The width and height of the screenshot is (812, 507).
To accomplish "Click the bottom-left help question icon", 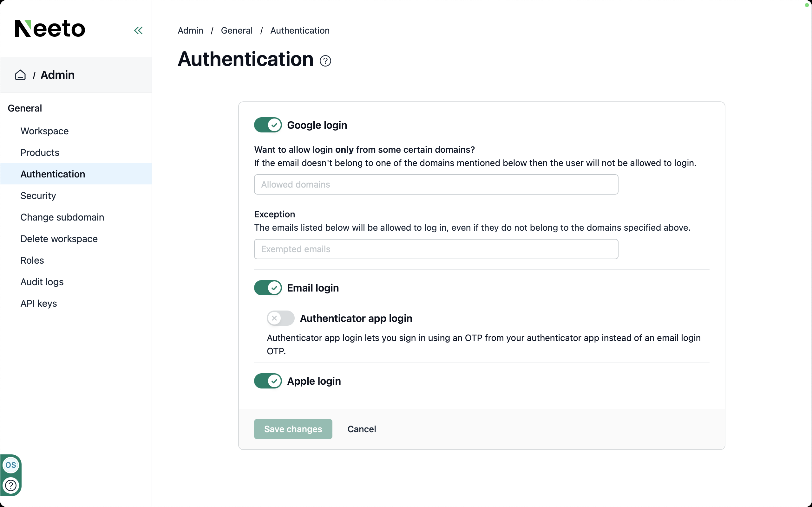I will (11, 485).
